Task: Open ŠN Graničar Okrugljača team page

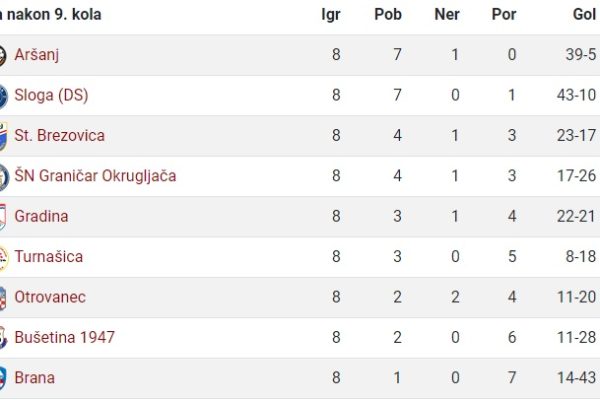Action: click(x=95, y=176)
